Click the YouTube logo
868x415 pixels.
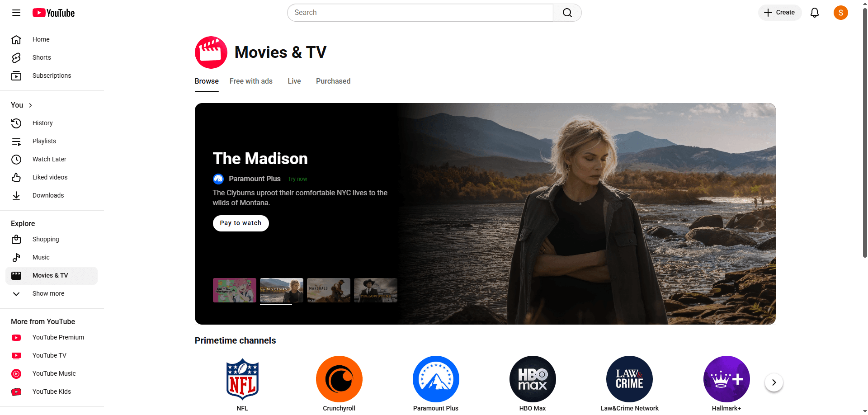pyautogui.click(x=53, y=13)
